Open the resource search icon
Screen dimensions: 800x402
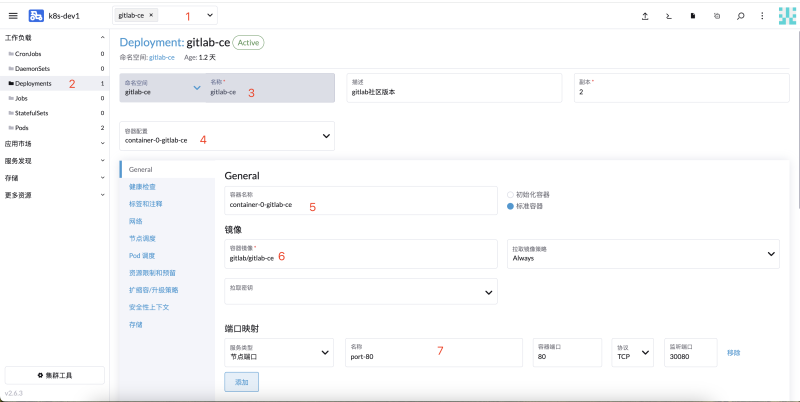coord(740,16)
